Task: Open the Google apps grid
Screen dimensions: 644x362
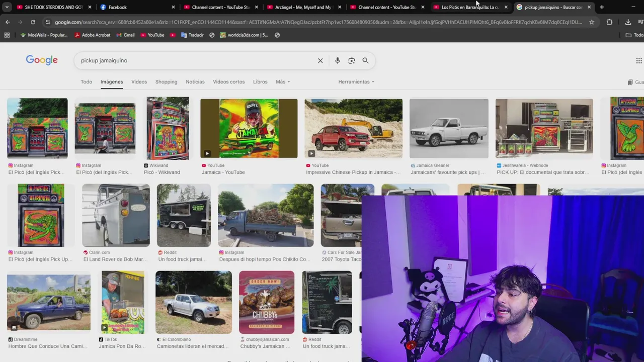Action: click(x=639, y=60)
